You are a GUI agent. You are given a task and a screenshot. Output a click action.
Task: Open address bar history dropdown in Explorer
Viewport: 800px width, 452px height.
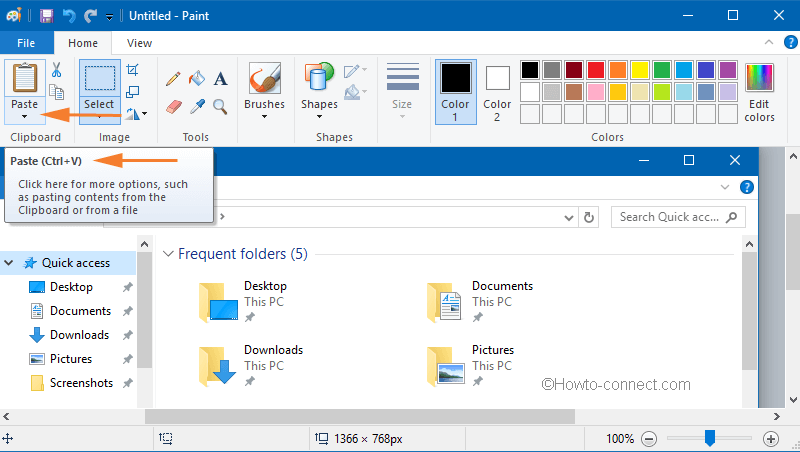(569, 218)
